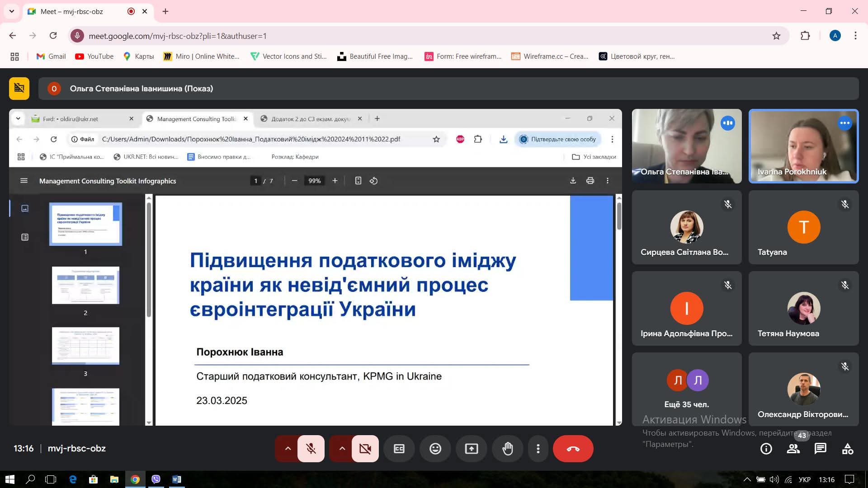Click the Ещё 35 чел. participants tile
This screenshot has height=488, width=868.
(687, 389)
